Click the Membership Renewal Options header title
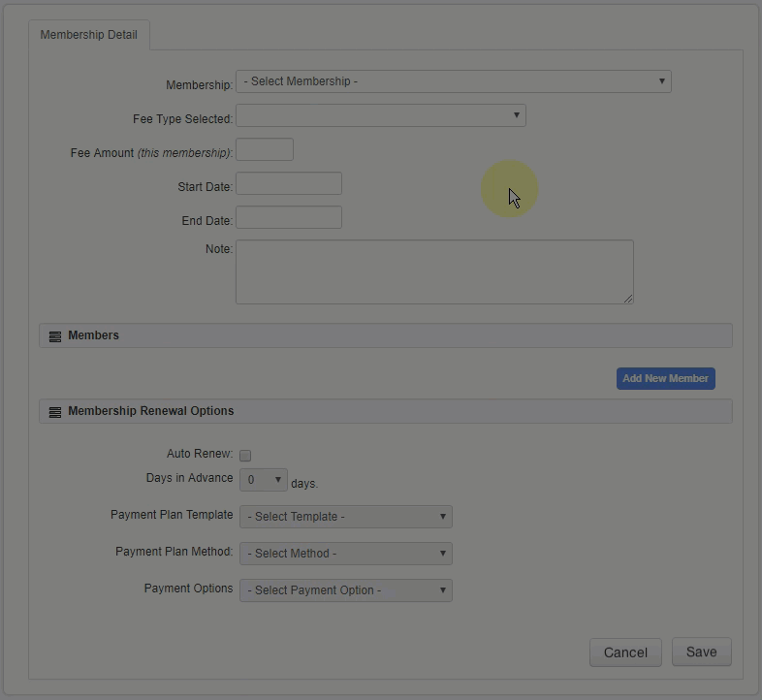Screen dimensions: 762x700 (x=150, y=411)
